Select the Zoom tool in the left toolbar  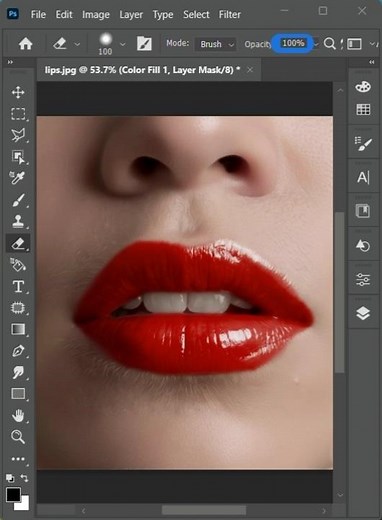[x=18, y=437]
